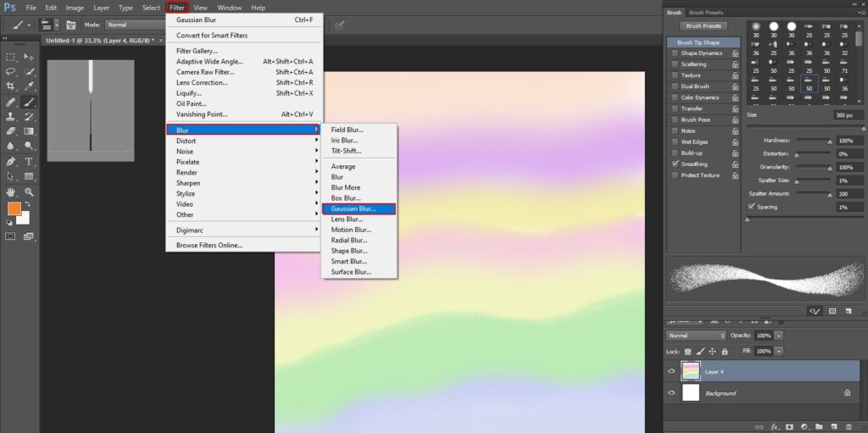Lock transparent pixels
The image size is (868, 433).
[688, 352]
